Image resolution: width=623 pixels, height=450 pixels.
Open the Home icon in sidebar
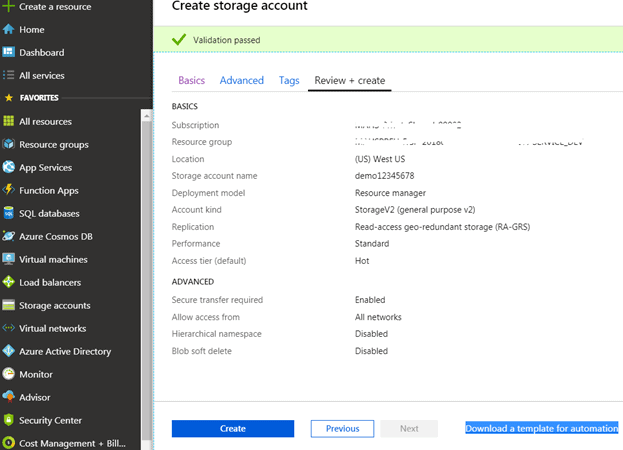point(9,29)
